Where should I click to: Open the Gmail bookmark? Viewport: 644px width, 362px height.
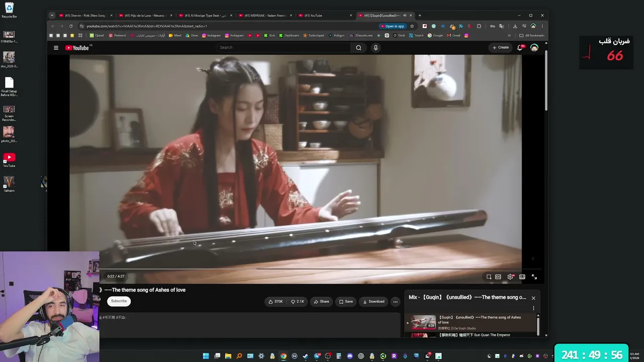(454, 36)
